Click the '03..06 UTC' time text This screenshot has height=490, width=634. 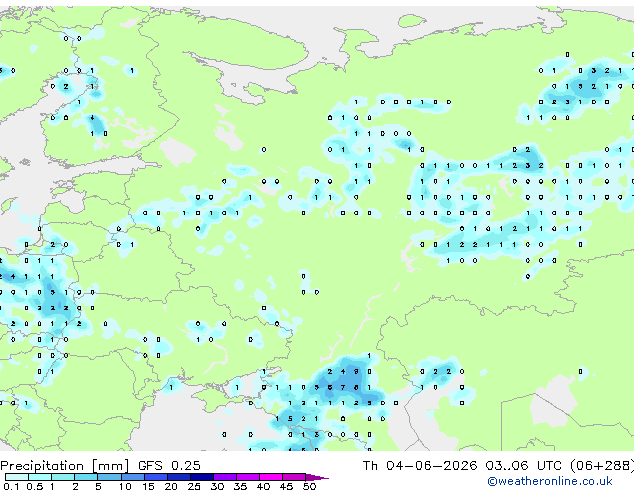pyautogui.click(x=524, y=466)
